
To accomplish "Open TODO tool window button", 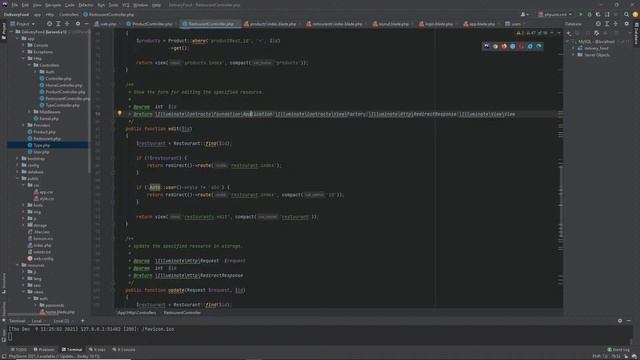I will (19, 349).
